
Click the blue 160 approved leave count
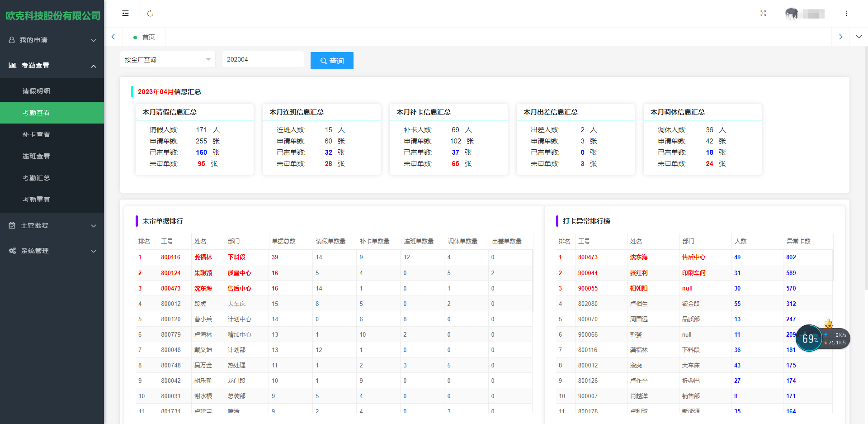pos(202,152)
